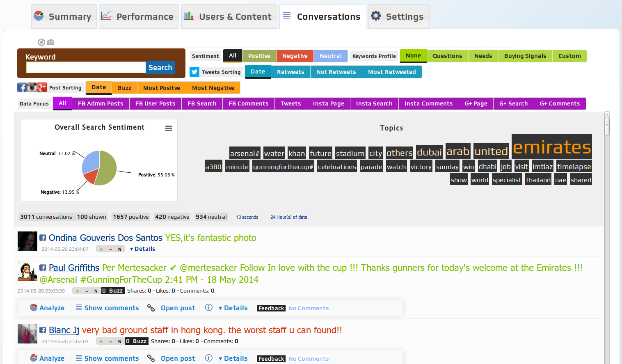Mark Paul Griffiths post neutral with N icon
The image size is (622, 364).
(96, 291)
